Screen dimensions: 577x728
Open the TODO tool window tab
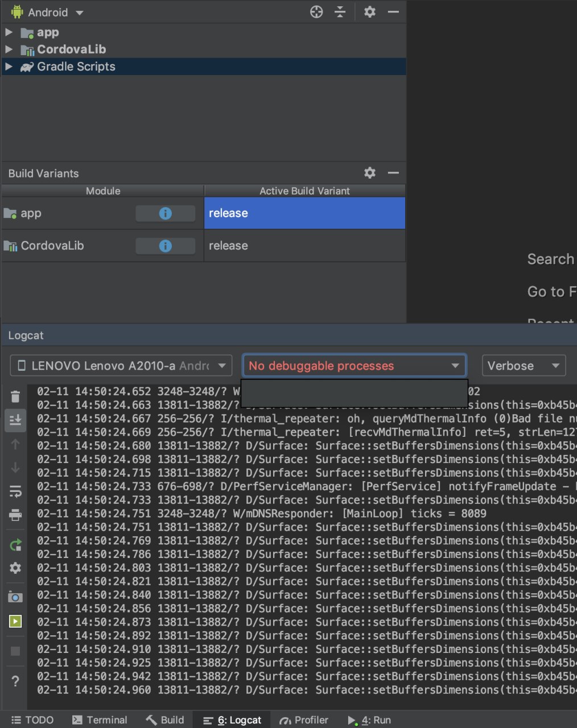pyautogui.click(x=32, y=719)
